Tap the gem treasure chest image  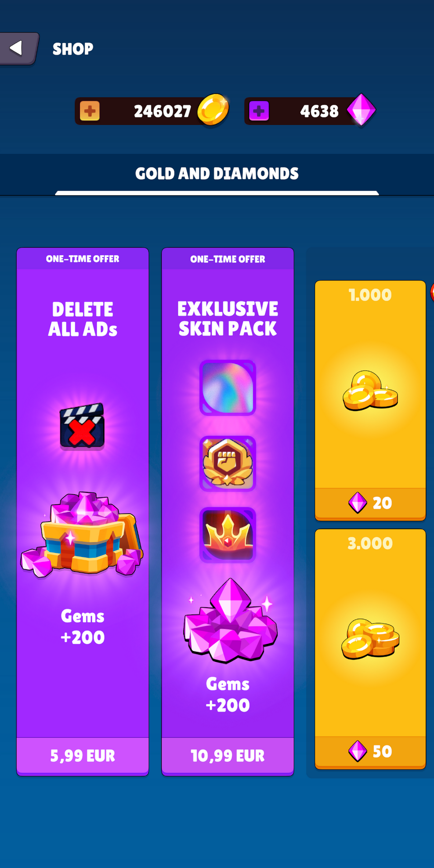tap(82, 534)
